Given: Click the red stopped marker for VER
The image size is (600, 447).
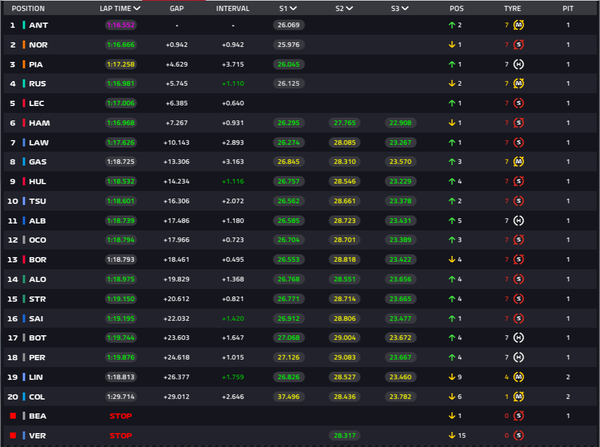Looking at the screenshot, I should (x=13, y=436).
